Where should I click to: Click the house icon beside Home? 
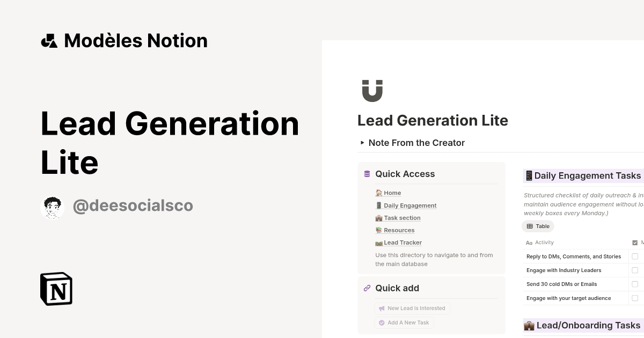(379, 193)
